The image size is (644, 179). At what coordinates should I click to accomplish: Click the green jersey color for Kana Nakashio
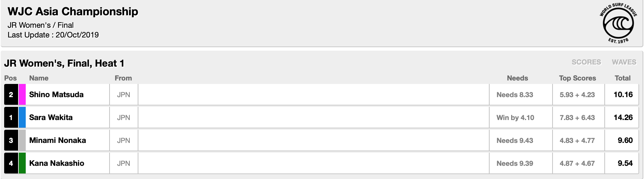pyautogui.click(x=22, y=163)
